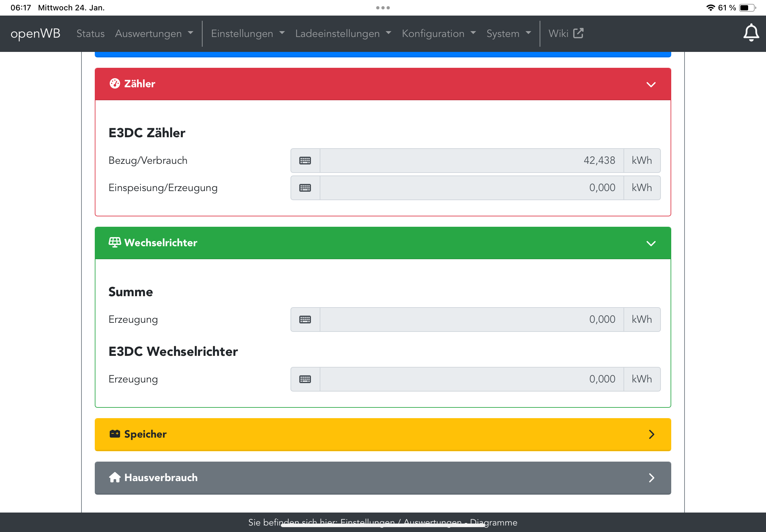Open the Ladeeinstellungen menu
This screenshot has width=766, height=532.
click(343, 33)
